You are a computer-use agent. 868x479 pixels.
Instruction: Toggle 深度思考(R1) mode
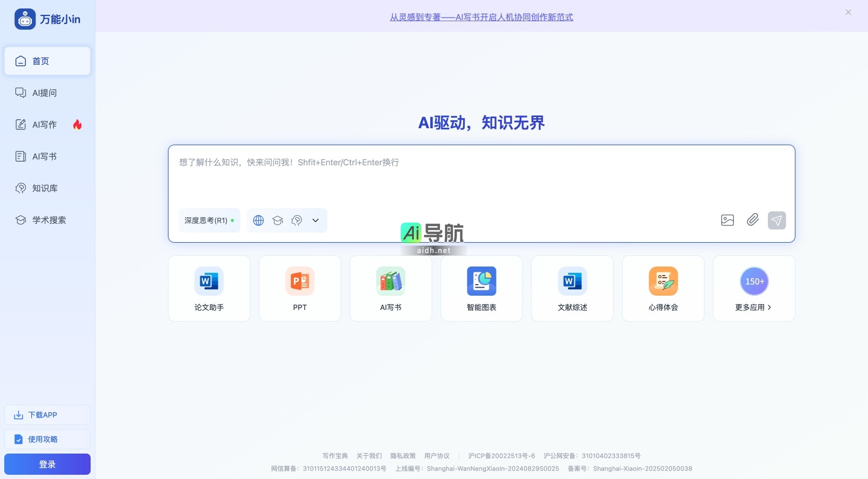pyautogui.click(x=208, y=220)
